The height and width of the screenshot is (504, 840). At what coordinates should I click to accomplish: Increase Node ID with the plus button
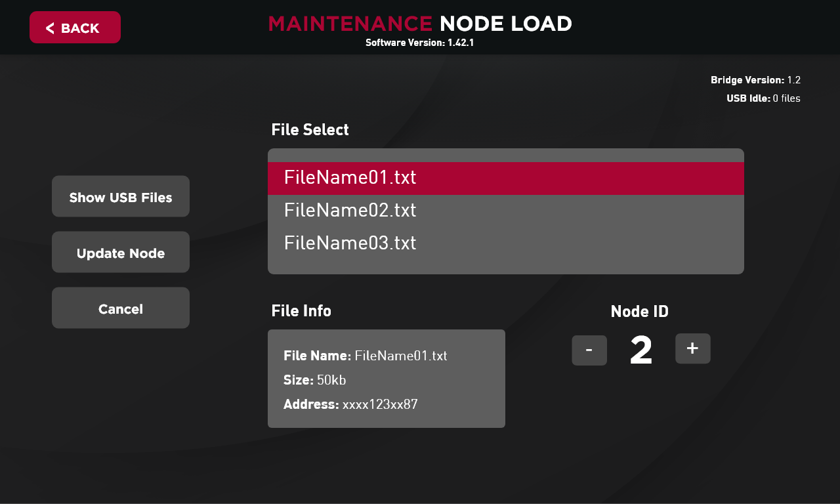[x=692, y=348]
